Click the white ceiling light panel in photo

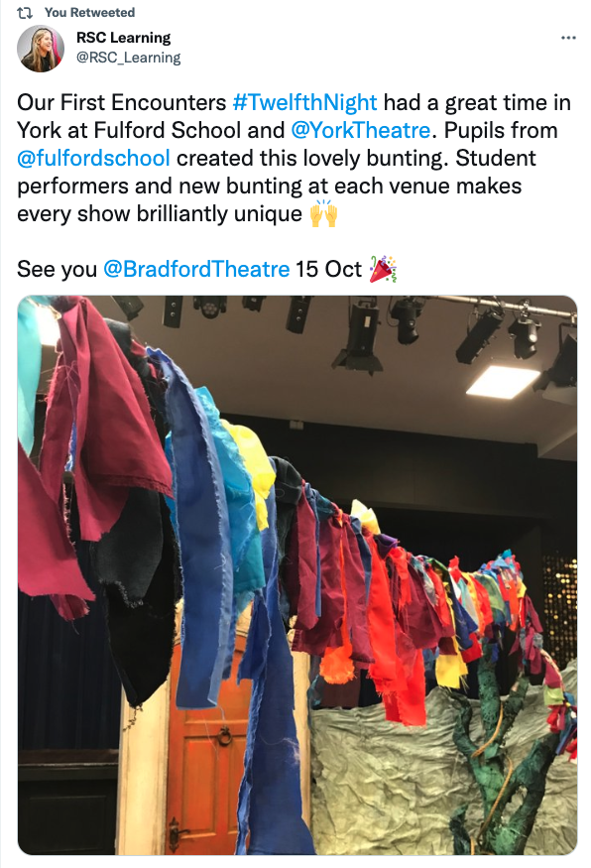pyautogui.click(x=503, y=381)
